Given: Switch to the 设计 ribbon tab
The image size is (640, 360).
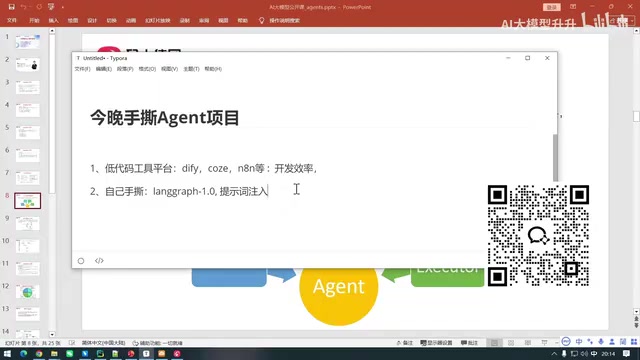Looking at the screenshot, I should [x=92, y=20].
